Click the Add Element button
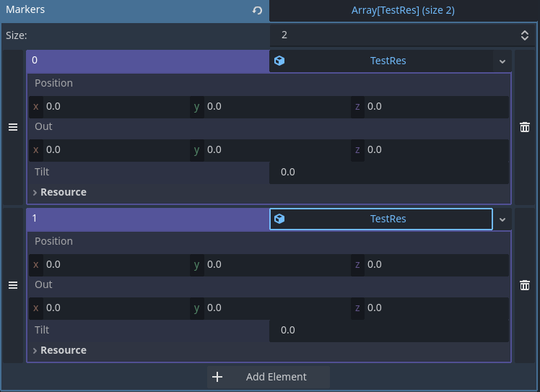Viewport: 540px width, 392px height. 269,377
